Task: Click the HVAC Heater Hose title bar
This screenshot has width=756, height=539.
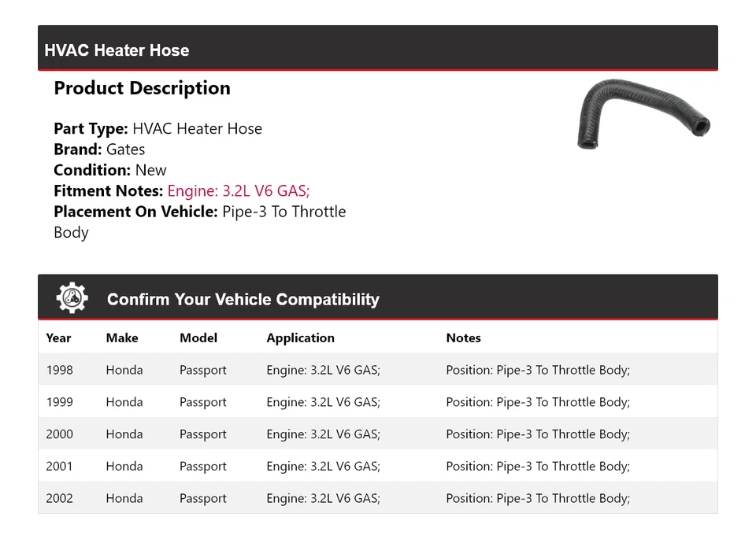Action: pos(117,50)
